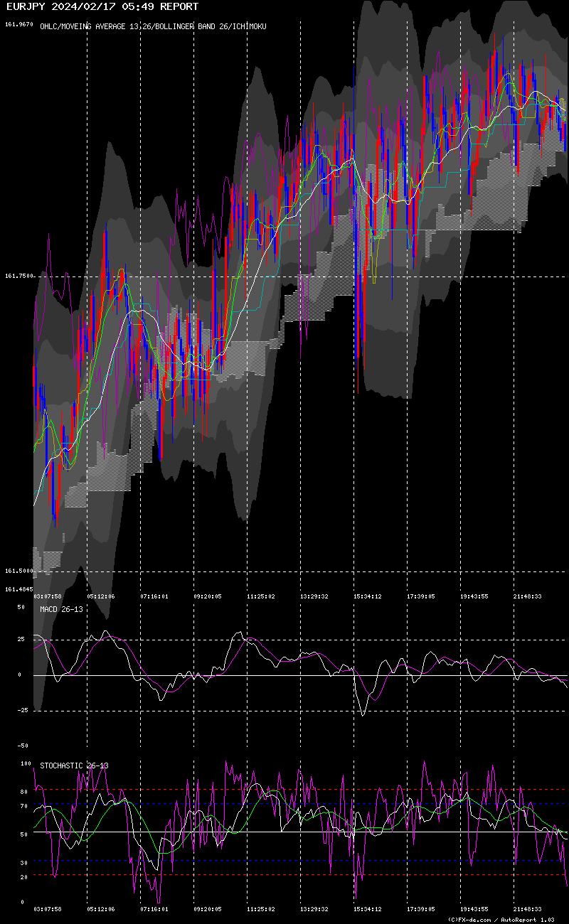The width and height of the screenshot is (569, 924).
Task: Click the stochastic 80 level label
Action: tap(23, 791)
